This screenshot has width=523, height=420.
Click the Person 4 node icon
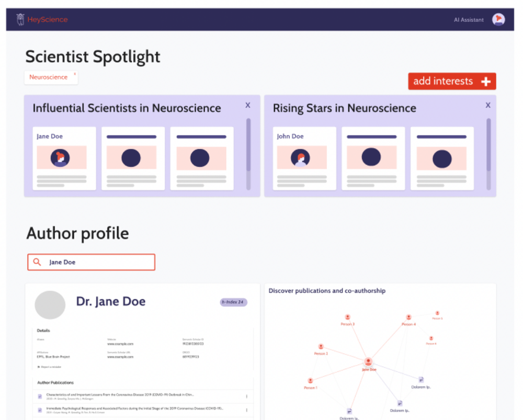[409, 317]
